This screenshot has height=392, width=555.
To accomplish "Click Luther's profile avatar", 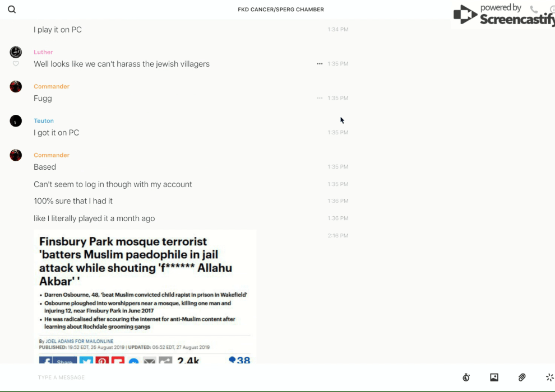I will [16, 52].
